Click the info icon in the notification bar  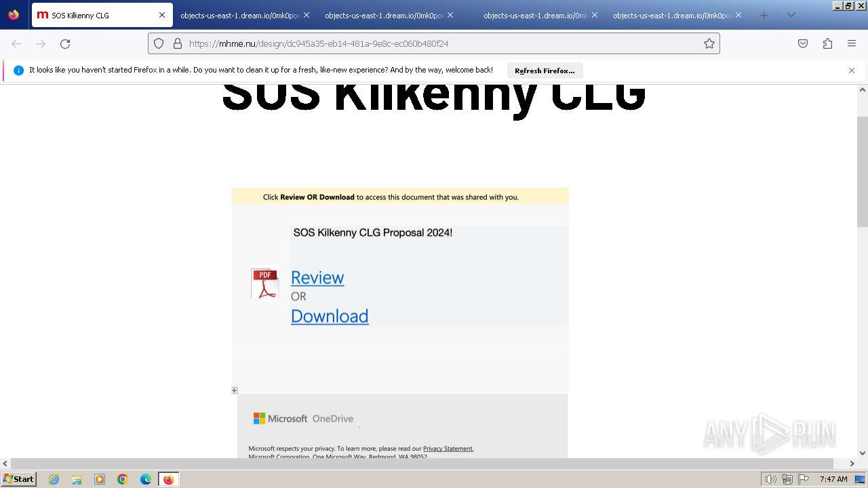tap(18, 70)
